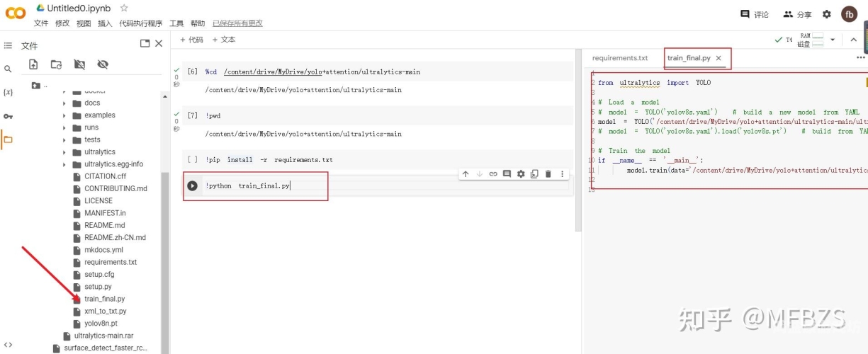Delete the cell with trash icon

click(x=548, y=173)
